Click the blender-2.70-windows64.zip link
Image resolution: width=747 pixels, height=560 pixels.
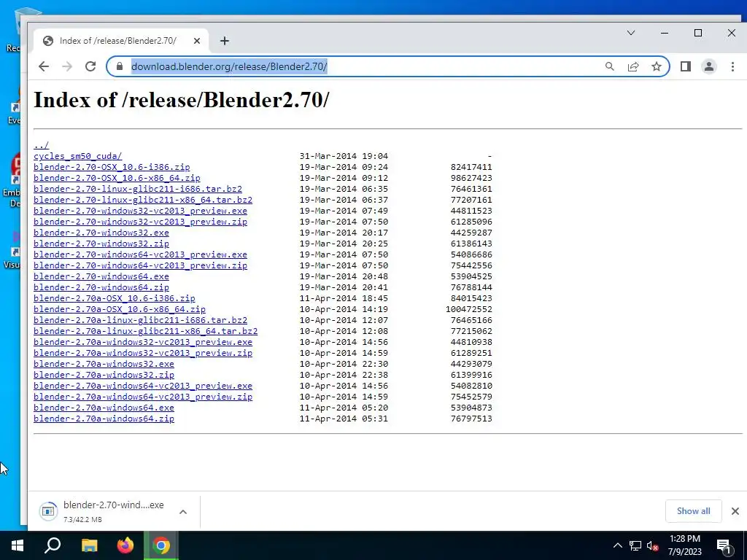(101, 287)
